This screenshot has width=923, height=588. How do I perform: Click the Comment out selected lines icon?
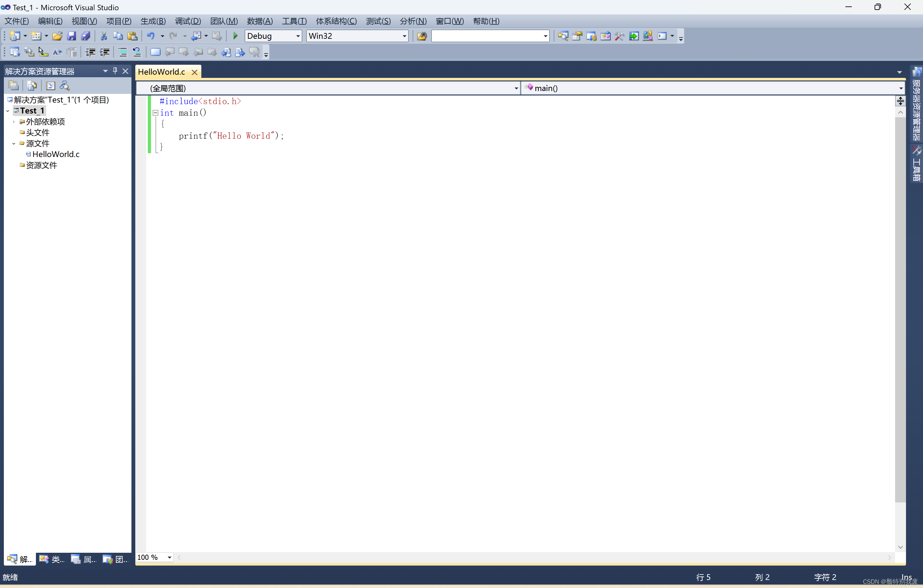[123, 52]
